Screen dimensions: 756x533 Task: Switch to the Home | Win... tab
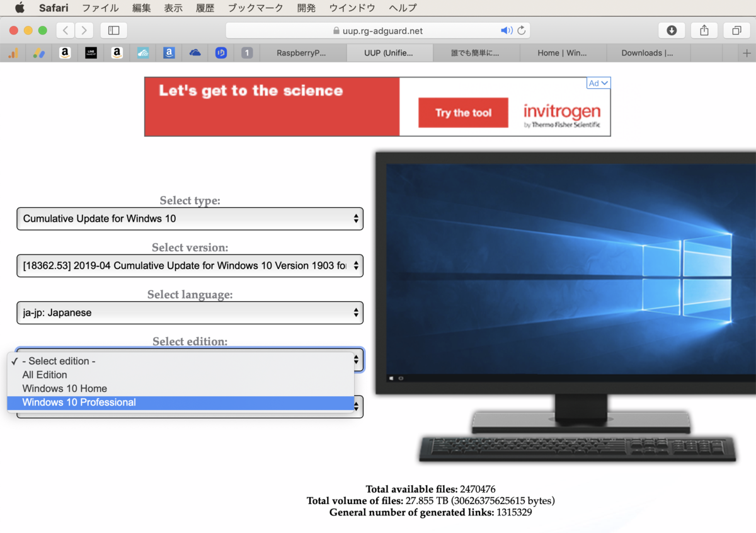[x=563, y=54]
